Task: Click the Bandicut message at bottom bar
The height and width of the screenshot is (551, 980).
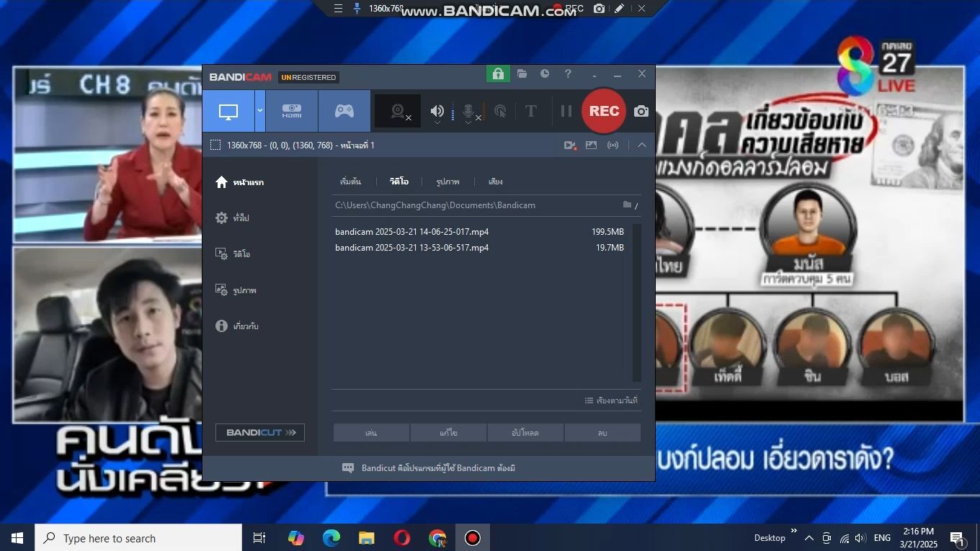Action: [x=438, y=468]
